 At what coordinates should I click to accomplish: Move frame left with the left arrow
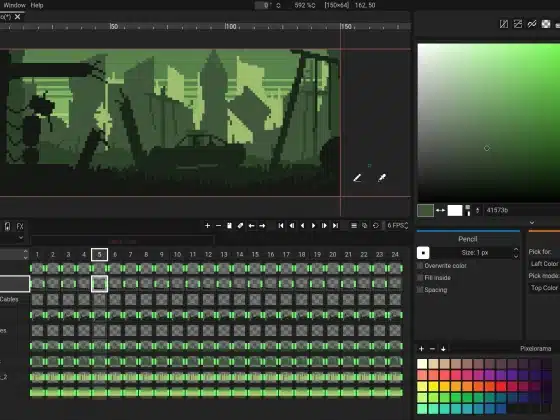[251, 225]
